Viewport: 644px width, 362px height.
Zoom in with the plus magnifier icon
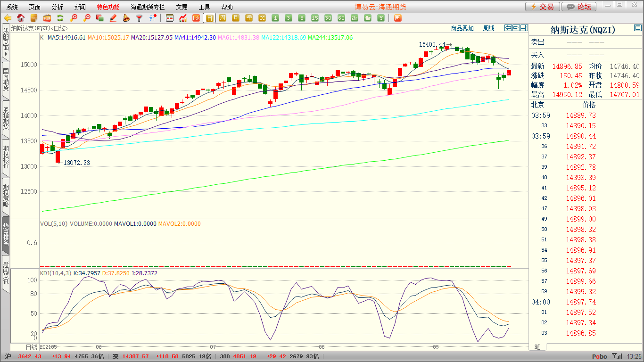pos(74,18)
